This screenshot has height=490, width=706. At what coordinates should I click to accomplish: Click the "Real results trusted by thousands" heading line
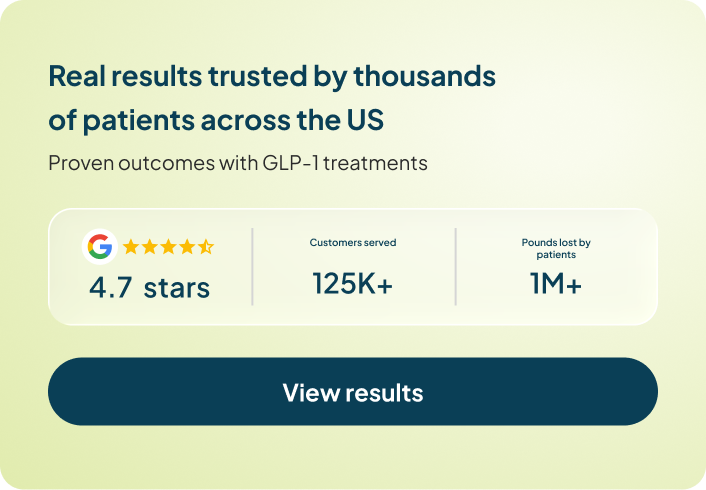tap(272, 76)
